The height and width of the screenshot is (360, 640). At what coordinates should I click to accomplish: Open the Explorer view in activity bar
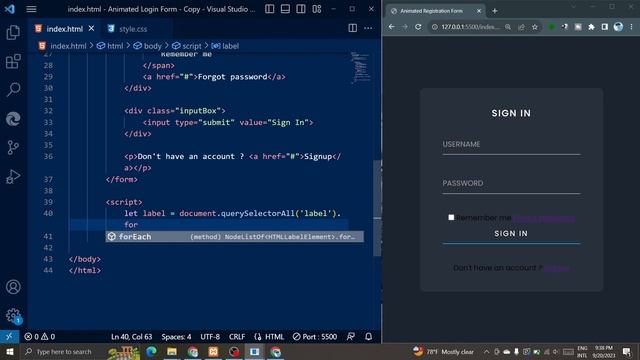[x=13, y=32]
